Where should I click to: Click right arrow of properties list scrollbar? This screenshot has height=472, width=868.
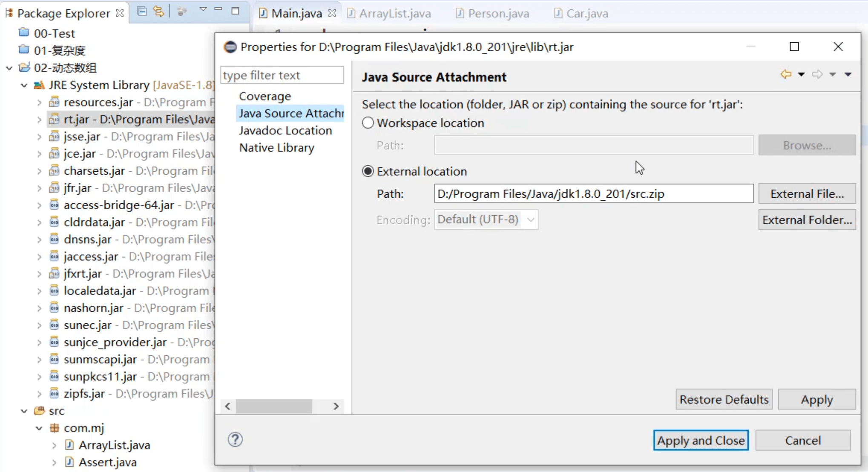[336, 406]
